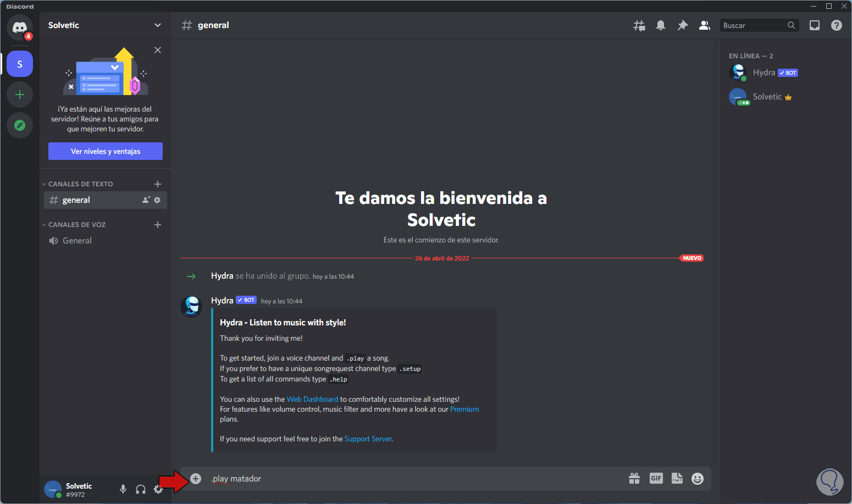Click the general channel title header
This screenshot has height=504, width=852.
coord(213,25)
